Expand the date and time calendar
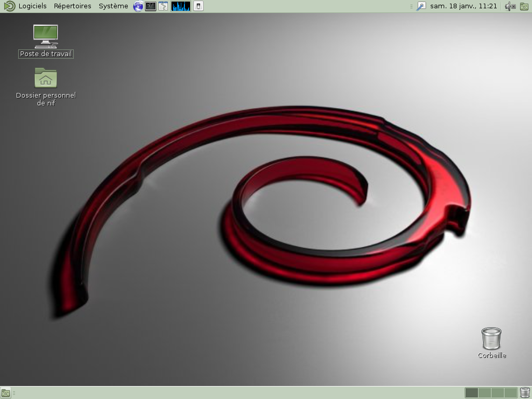 tap(463, 6)
